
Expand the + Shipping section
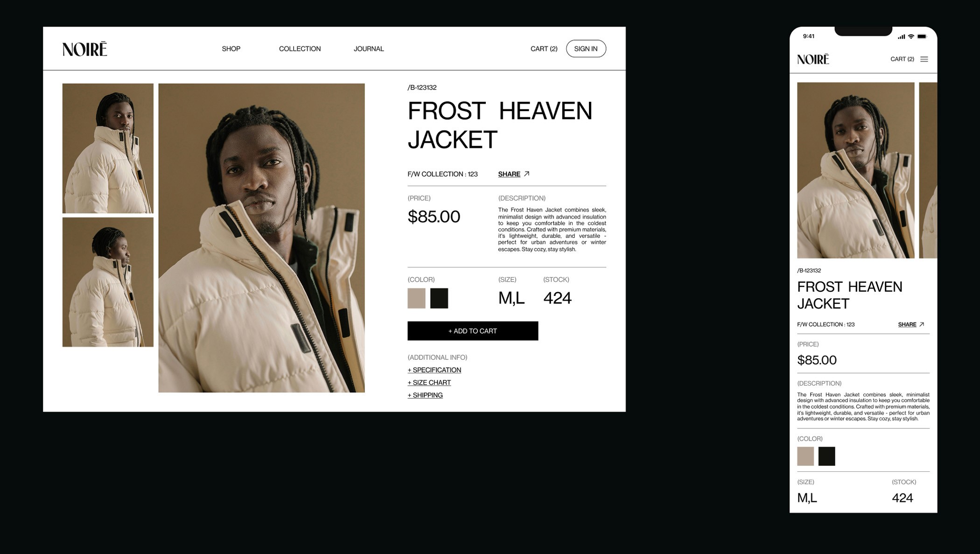425,395
